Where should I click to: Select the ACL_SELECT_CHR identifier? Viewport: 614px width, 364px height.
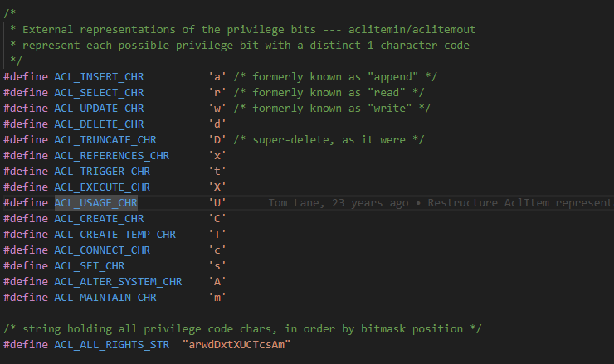(x=99, y=92)
